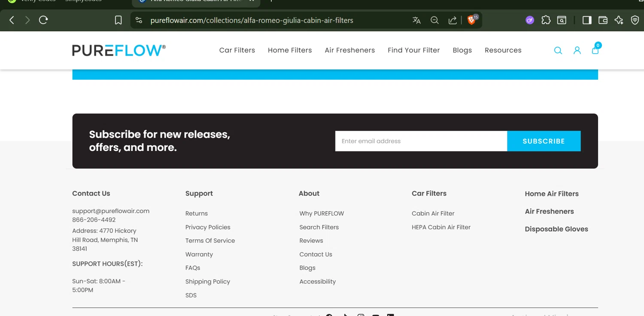Click the 4770 Hickory Hill Road address text

point(105,240)
